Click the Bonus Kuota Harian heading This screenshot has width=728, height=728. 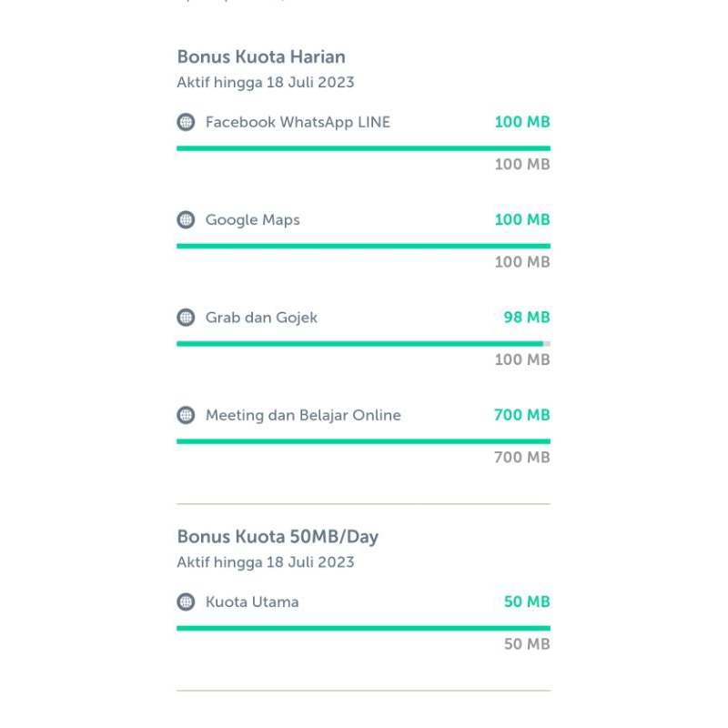tap(261, 57)
